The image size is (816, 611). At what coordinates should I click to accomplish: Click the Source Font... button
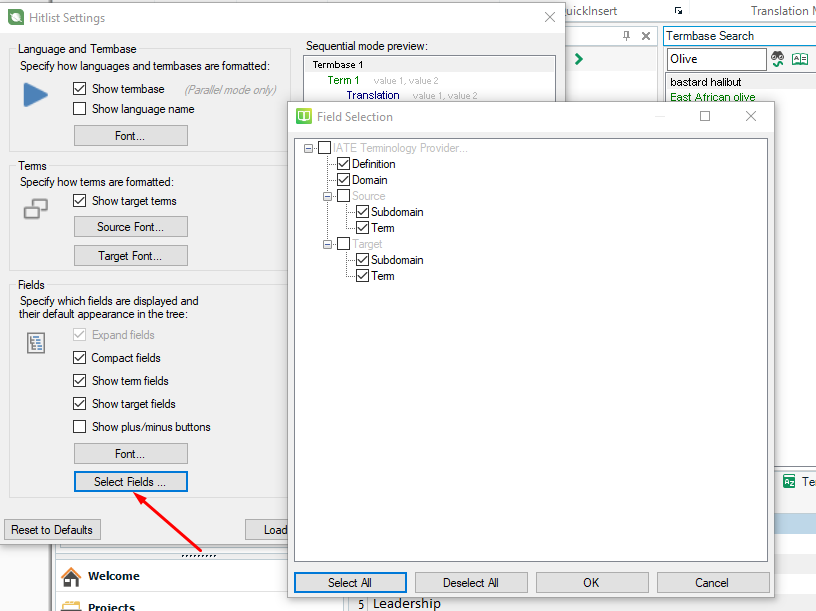(130, 227)
